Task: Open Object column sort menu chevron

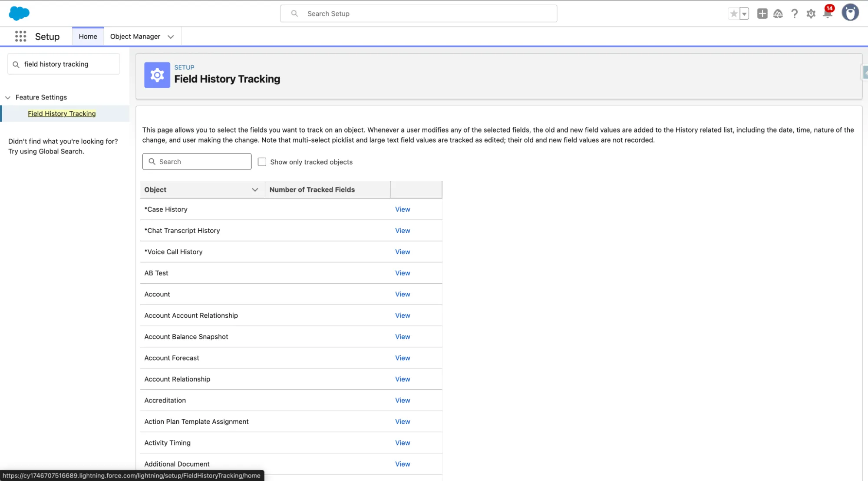Action: 255,190
